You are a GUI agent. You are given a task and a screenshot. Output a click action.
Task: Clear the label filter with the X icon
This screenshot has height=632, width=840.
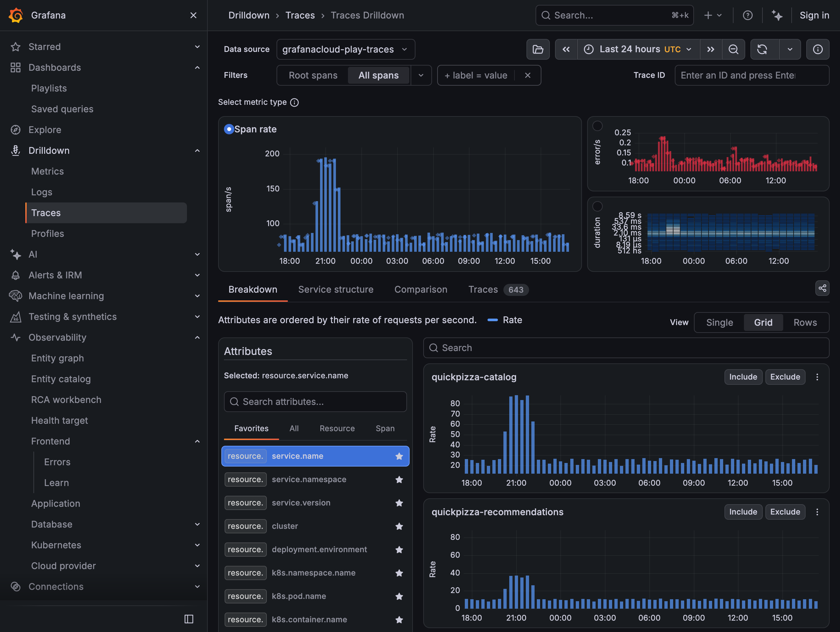point(527,75)
